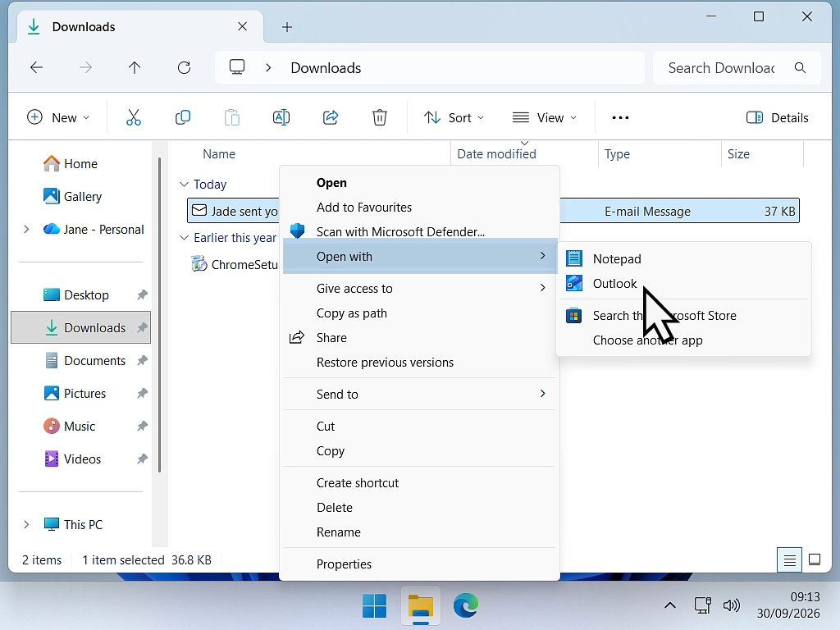Select Create shortcut menu entry

[x=419, y=483]
